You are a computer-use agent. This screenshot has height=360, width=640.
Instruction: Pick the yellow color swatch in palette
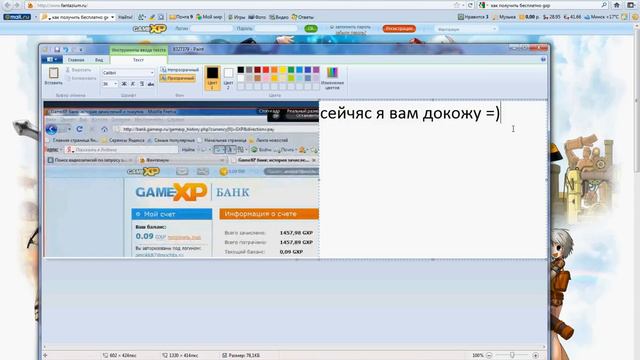click(282, 70)
